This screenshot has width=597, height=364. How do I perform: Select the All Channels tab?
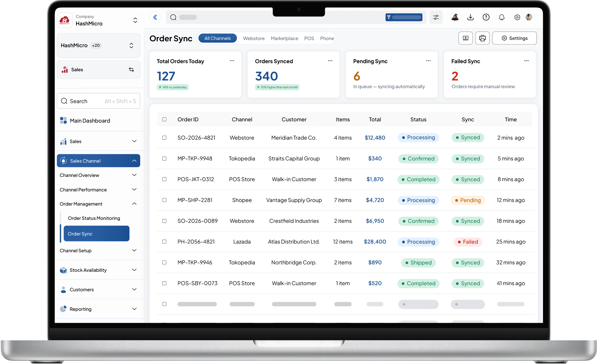coord(217,38)
